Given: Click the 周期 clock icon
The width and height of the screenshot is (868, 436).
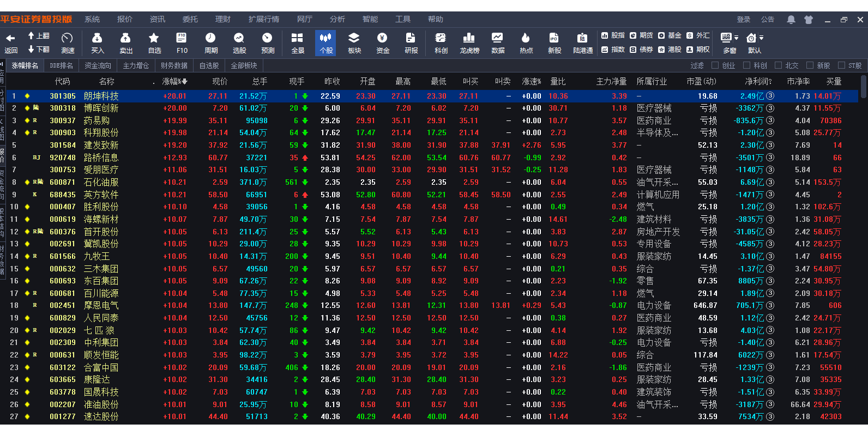Looking at the screenshot, I should (x=210, y=38).
